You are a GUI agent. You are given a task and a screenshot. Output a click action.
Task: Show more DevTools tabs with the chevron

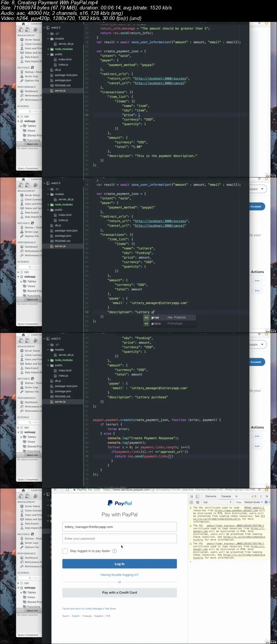pos(236,496)
